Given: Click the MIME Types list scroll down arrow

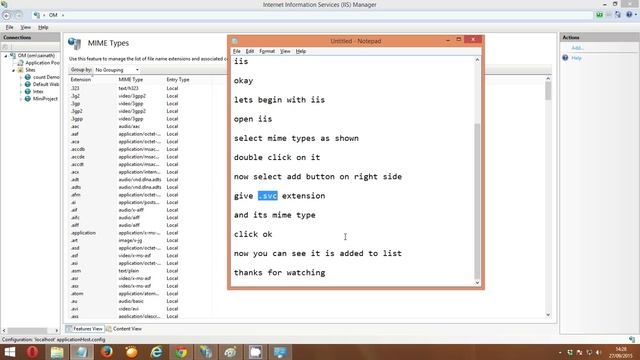Looking at the screenshot, I should (x=548, y=315).
